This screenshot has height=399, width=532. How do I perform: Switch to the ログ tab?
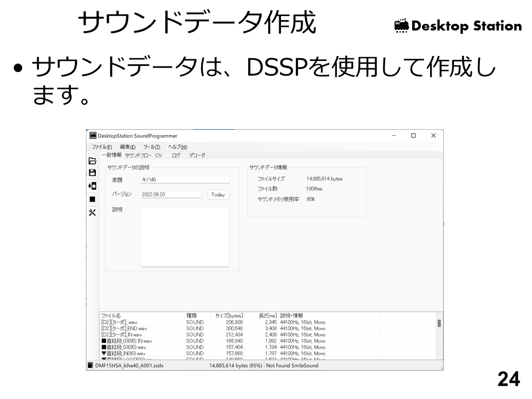click(x=176, y=156)
